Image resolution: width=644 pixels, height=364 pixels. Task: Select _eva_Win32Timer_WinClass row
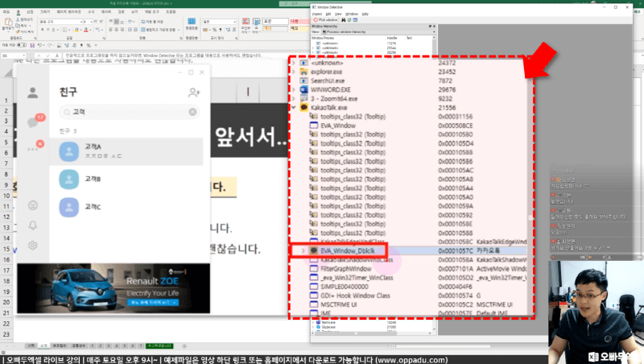[409, 278]
